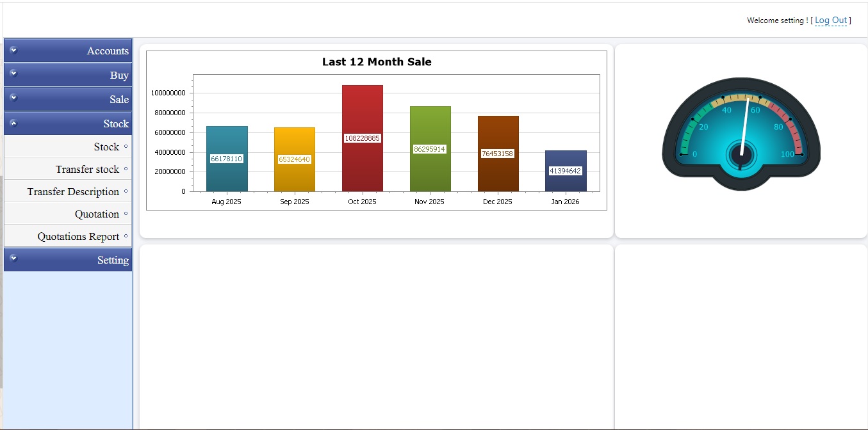Open the Stock submenu item
The width and height of the screenshot is (868, 430).
[x=106, y=147]
